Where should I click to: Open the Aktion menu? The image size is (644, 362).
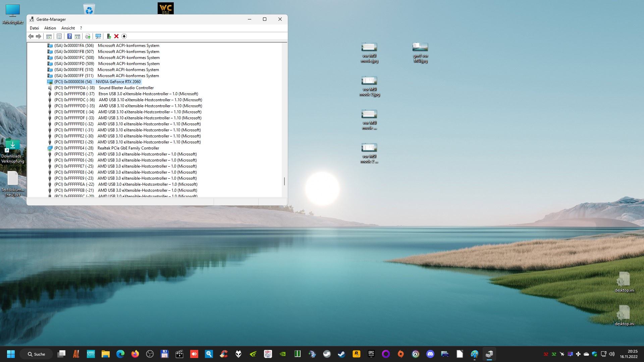[50, 28]
